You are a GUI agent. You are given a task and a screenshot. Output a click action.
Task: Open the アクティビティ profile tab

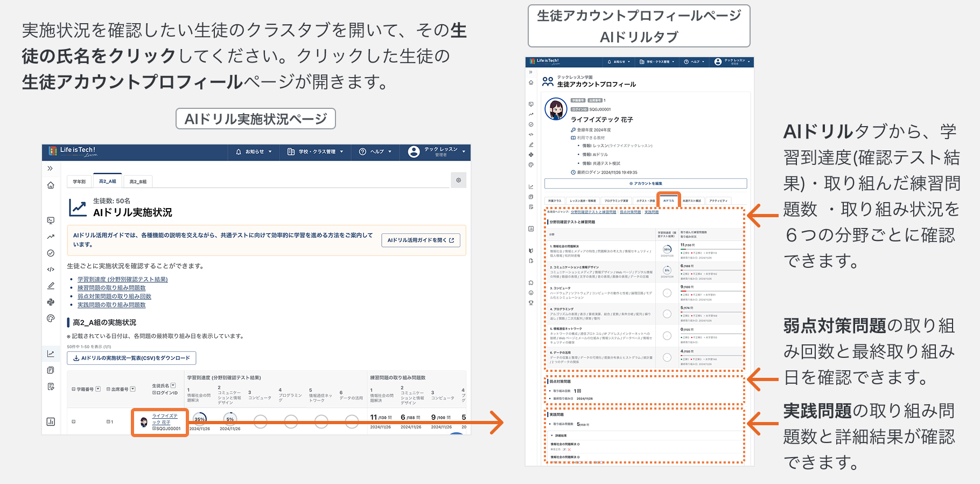tap(718, 200)
